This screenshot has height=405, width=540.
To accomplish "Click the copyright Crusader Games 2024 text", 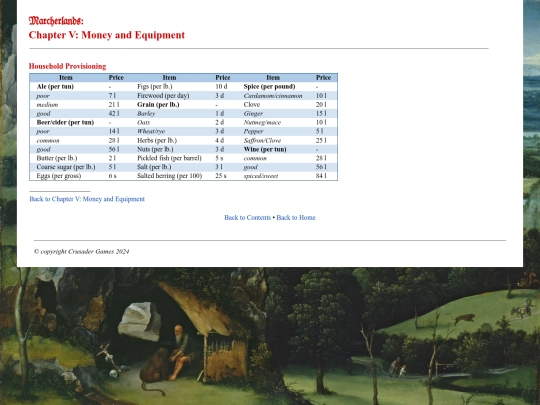I will (82, 251).
